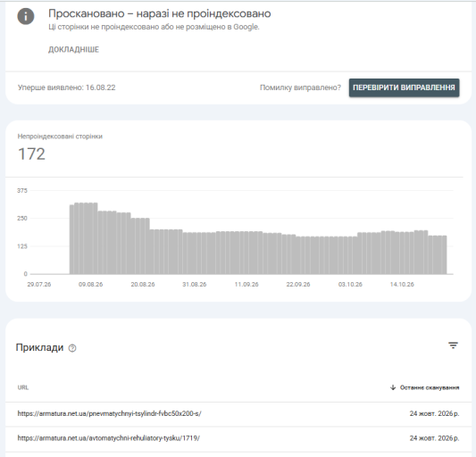Click the last bar at the chart's right end

pos(445,255)
